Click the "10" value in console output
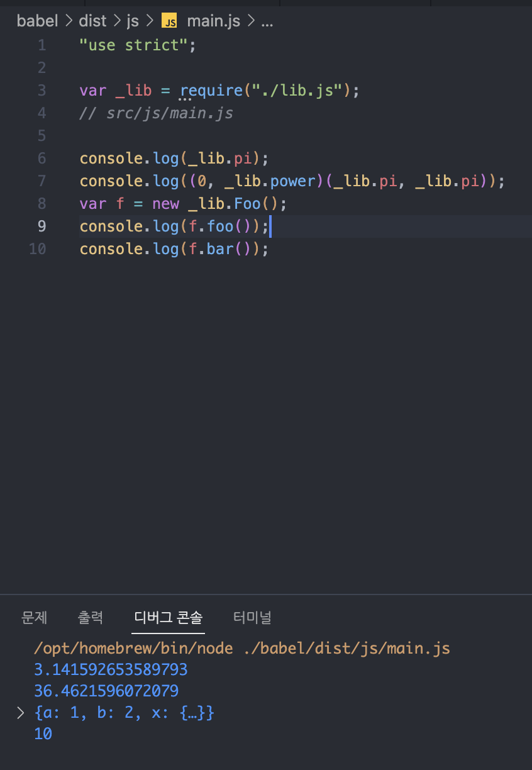The image size is (532, 770). [43, 734]
